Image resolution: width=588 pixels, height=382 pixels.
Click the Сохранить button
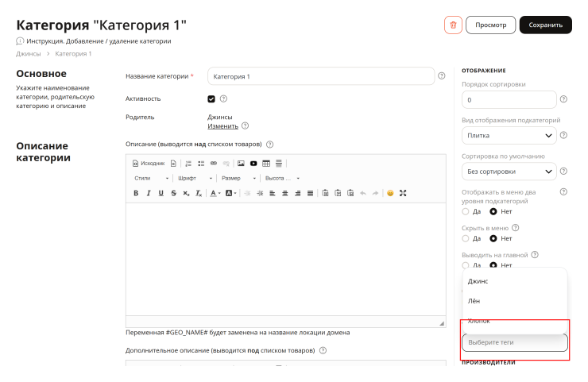tap(546, 25)
